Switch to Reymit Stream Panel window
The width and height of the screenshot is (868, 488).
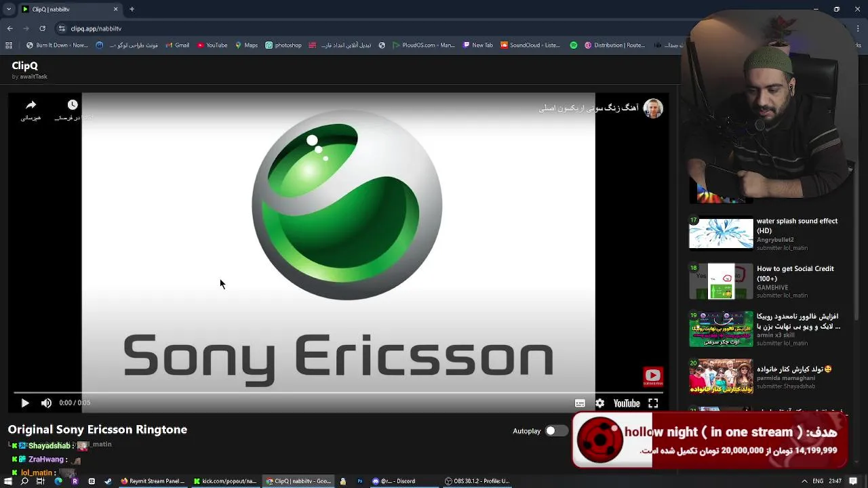pyautogui.click(x=153, y=481)
